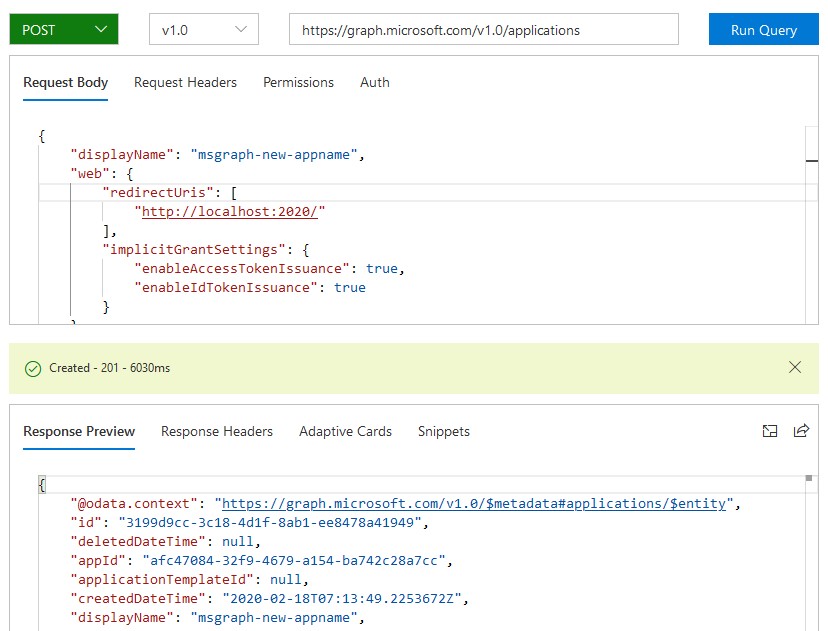This screenshot has width=828, height=631.
Task: Open the HTTP method dropdown showing POST
Action: pyautogui.click(x=63, y=29)
